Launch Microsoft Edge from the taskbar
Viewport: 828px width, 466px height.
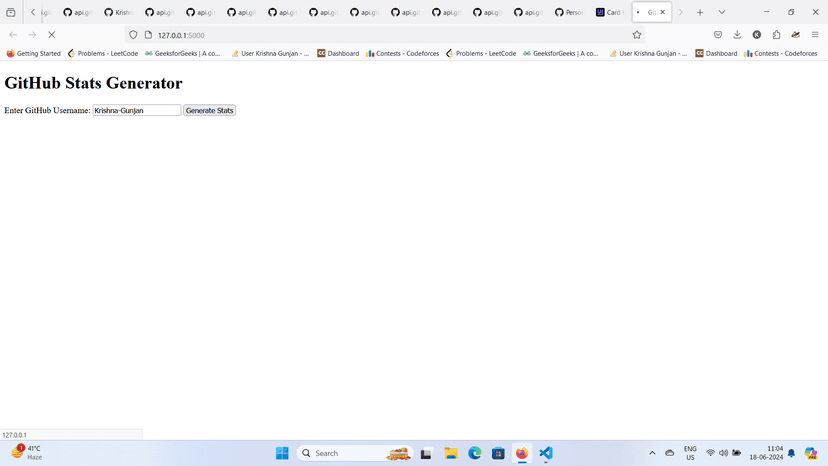[474, 453]
